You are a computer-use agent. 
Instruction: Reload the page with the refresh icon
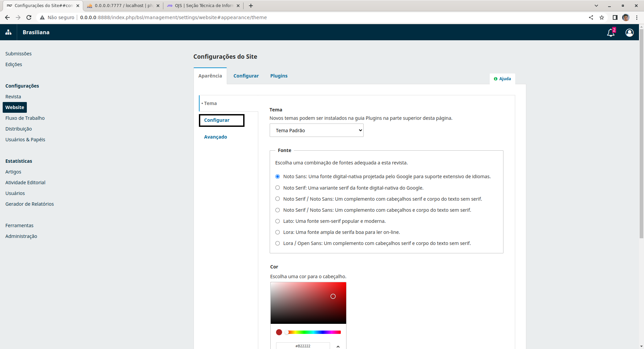point(29,17)
